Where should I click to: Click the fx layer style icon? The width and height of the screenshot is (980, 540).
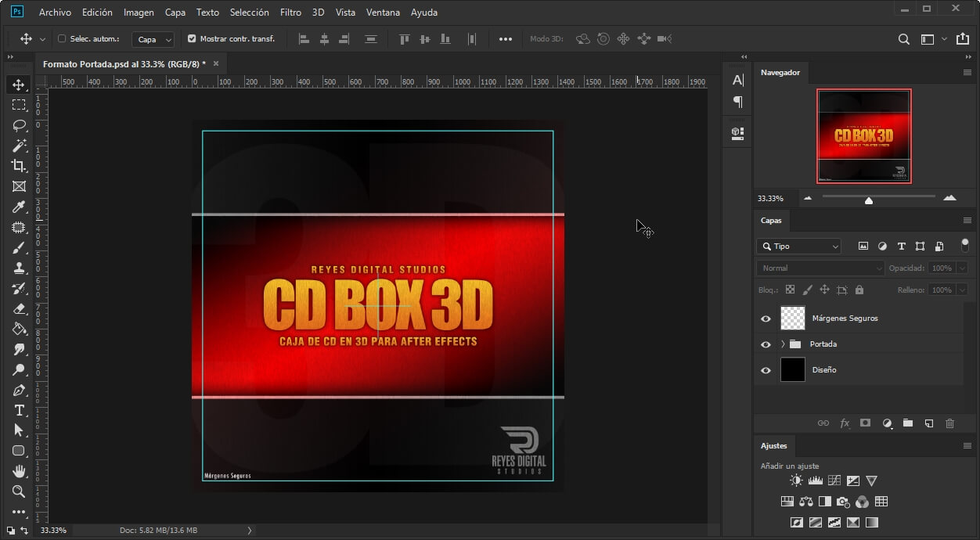coord(845,423)
